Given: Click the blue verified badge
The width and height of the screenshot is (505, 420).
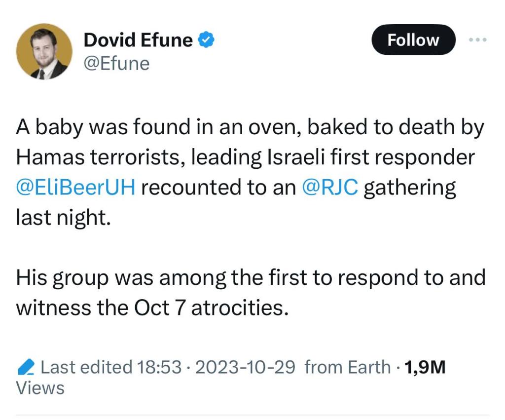Looking at the screenshot, I should coord(205,40).
